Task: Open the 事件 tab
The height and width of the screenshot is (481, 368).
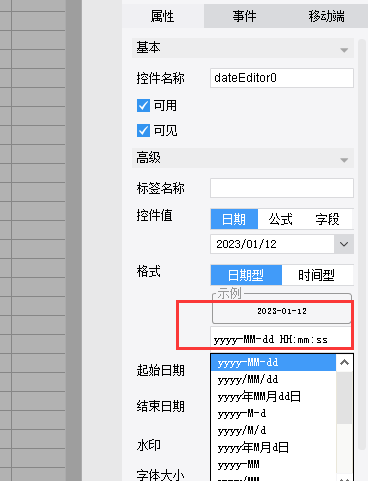Action: [244, 16]
